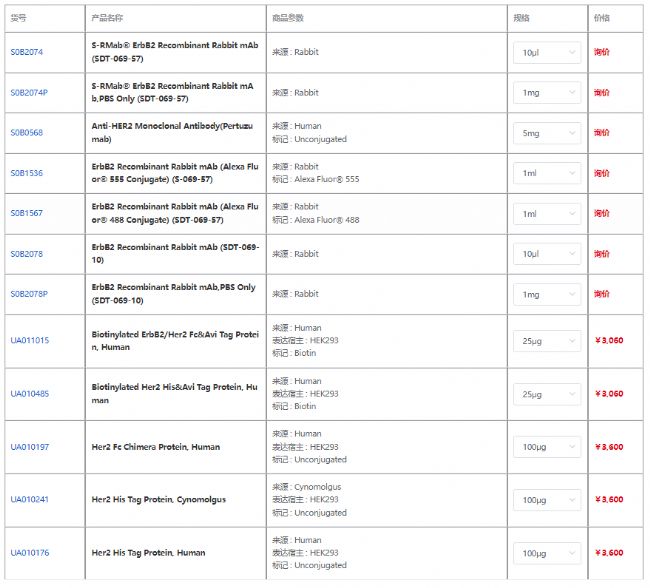The image size is (650, 588).
Task: Click product code UA010197
Action: pos(30,447)
